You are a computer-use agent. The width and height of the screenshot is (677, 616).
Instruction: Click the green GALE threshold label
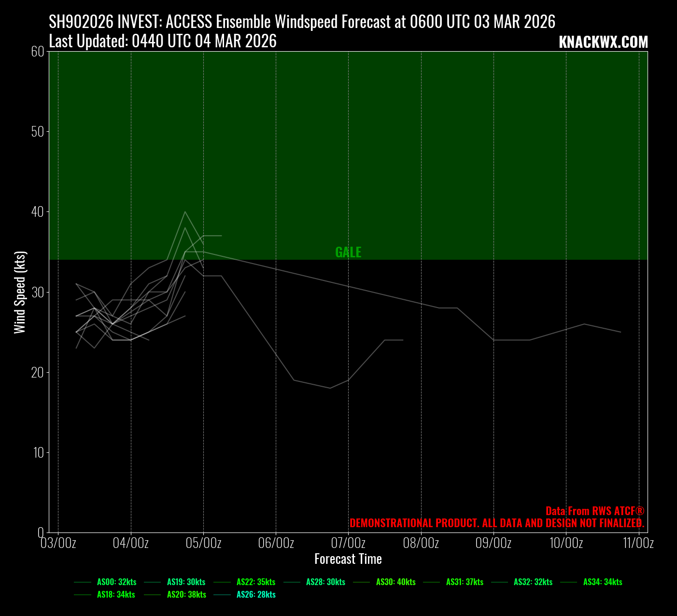tap(348, 252)
